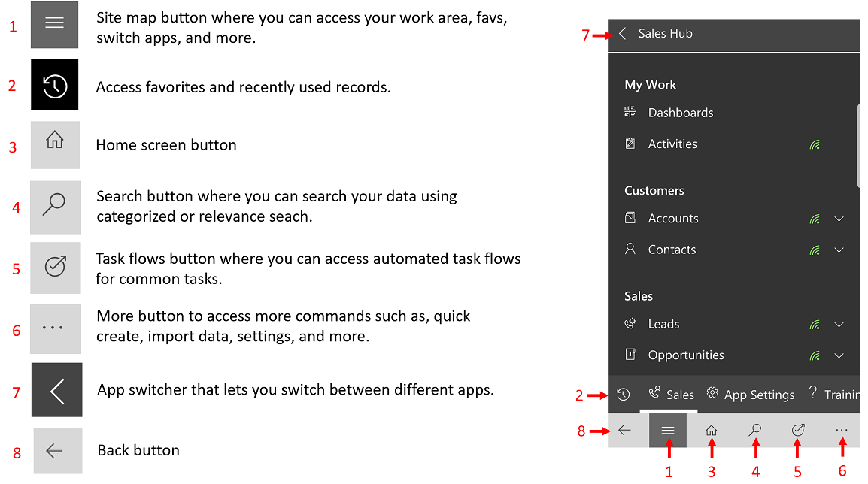
Task: Tap the back arrow in phone bottom bar
Action: (624, 430)
